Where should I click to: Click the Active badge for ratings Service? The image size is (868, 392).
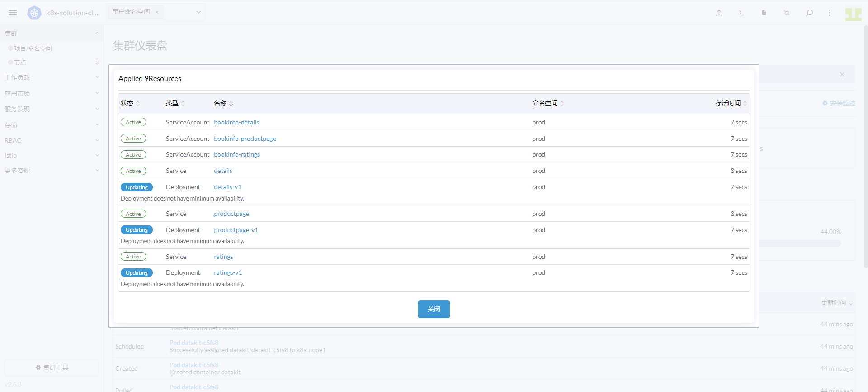point(133,257)
